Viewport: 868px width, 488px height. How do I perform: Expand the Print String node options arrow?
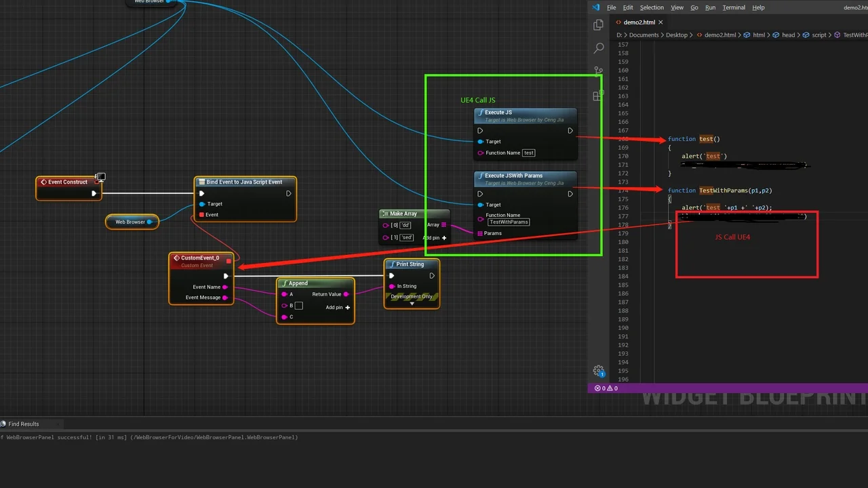(412, 304)
